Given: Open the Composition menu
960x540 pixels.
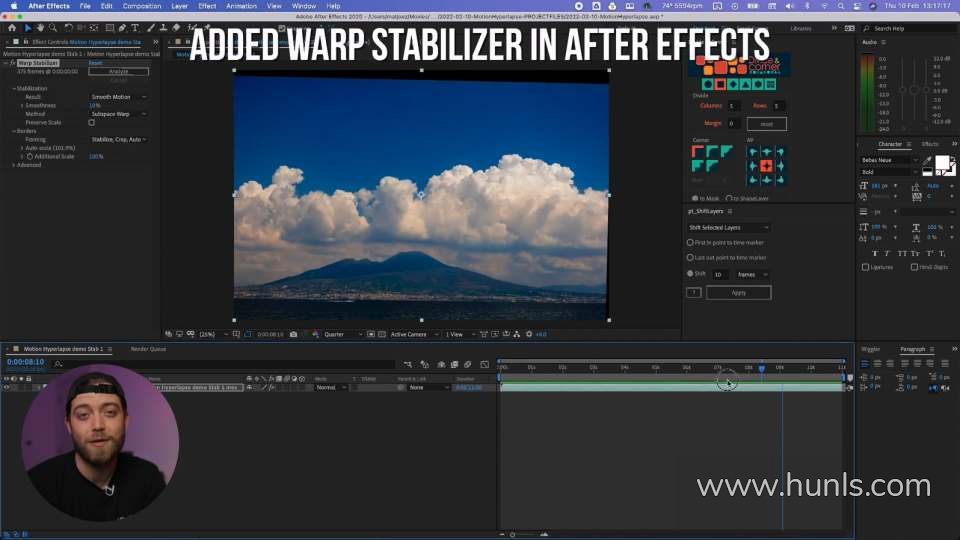Looking at the screenshot, I should tap(141, 6).
